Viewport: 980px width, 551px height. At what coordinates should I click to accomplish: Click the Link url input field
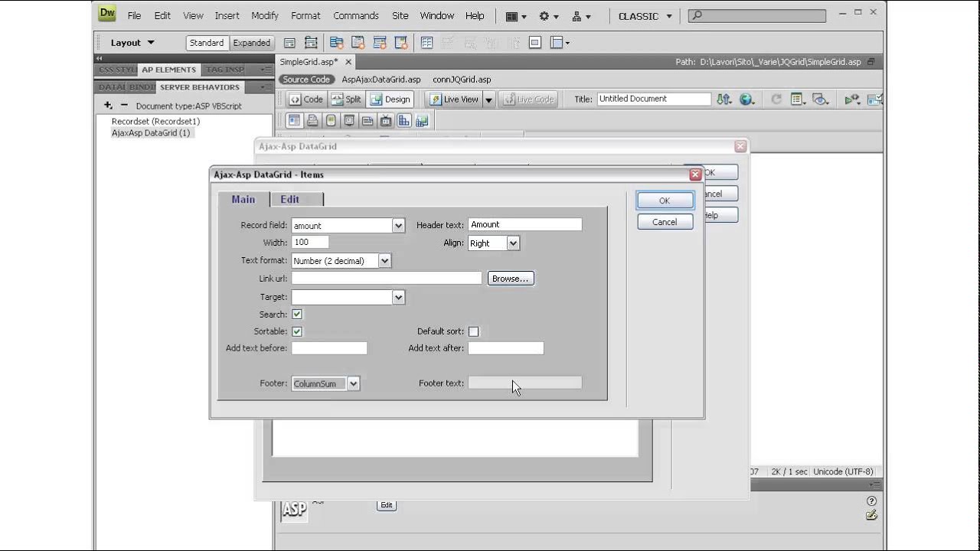click(x=387, y=279)
